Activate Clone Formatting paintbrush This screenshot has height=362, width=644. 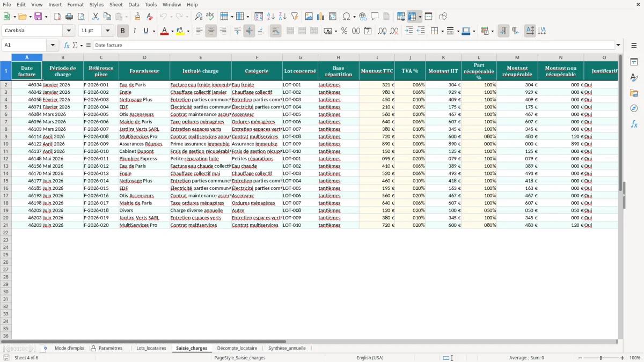(138, 17)
